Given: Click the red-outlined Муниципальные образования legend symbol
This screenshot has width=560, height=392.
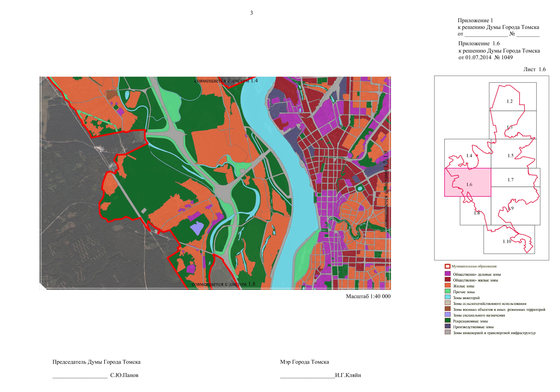Looking at the screenshot, I should click(447, 266).
